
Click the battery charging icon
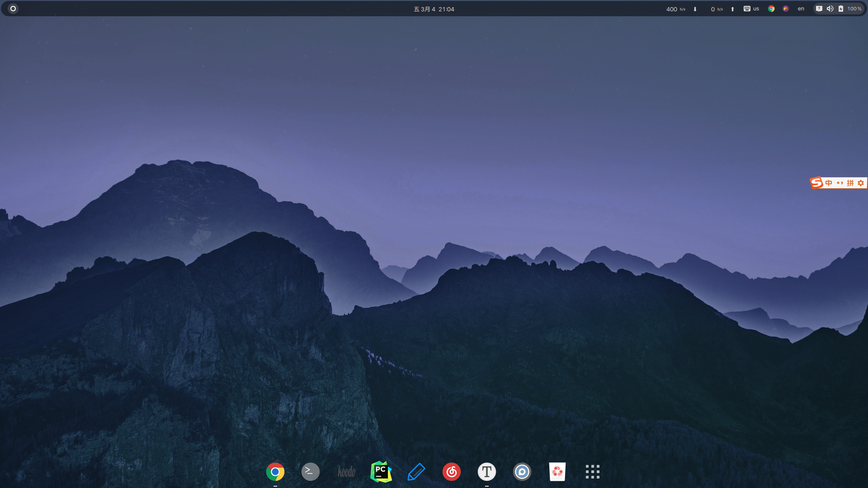(x=841, y=9)
